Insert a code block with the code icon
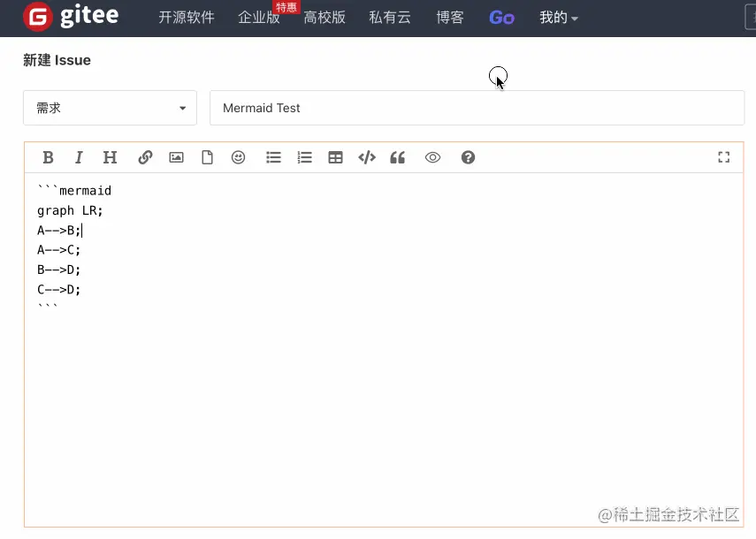Screen dimensions: 756x539 click(x=367, y=157)
